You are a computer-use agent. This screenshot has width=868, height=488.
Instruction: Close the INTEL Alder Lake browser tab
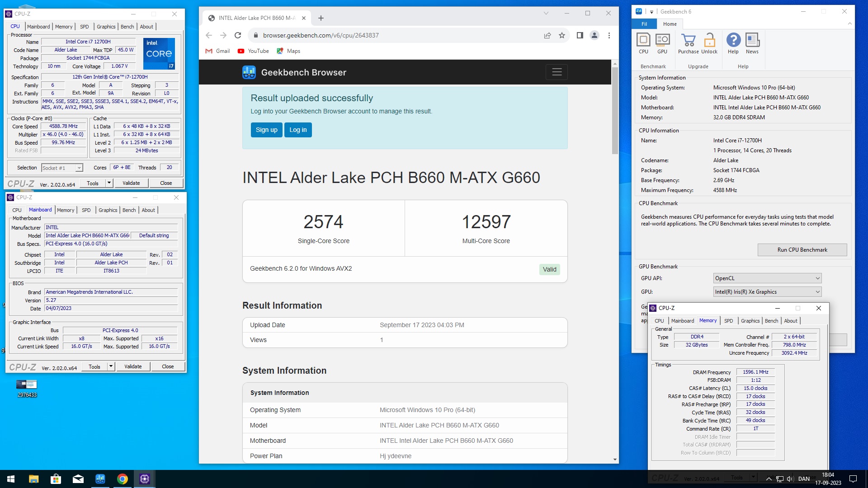pos(304,18)
